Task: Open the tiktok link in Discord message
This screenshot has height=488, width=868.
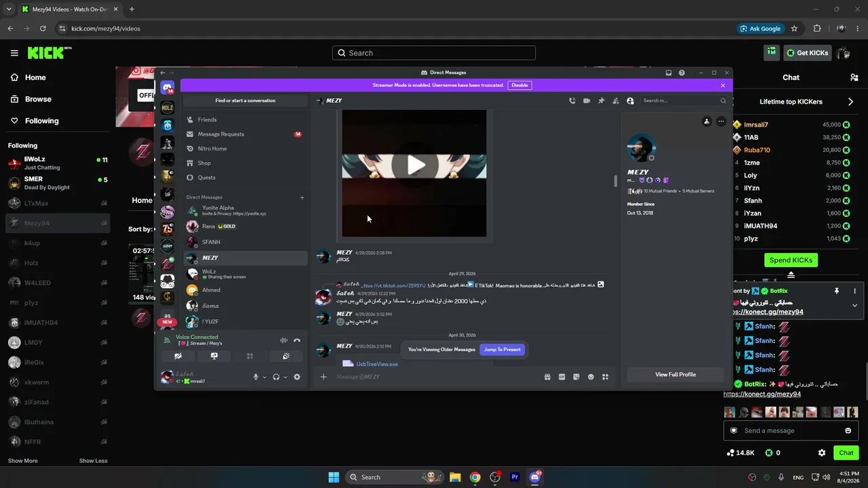Action: [x=394, y=285]
